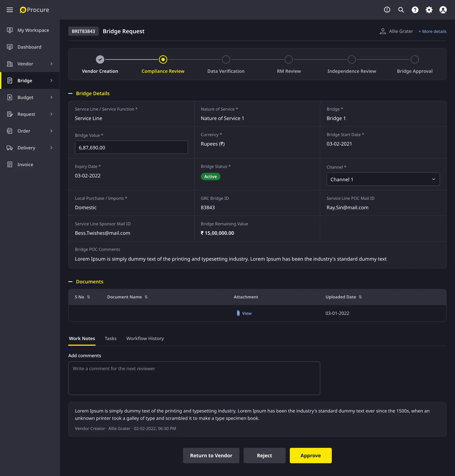Screen dimensions: 455x476
Task: Click the Compliance Review step marker
Action: (163, 59)
